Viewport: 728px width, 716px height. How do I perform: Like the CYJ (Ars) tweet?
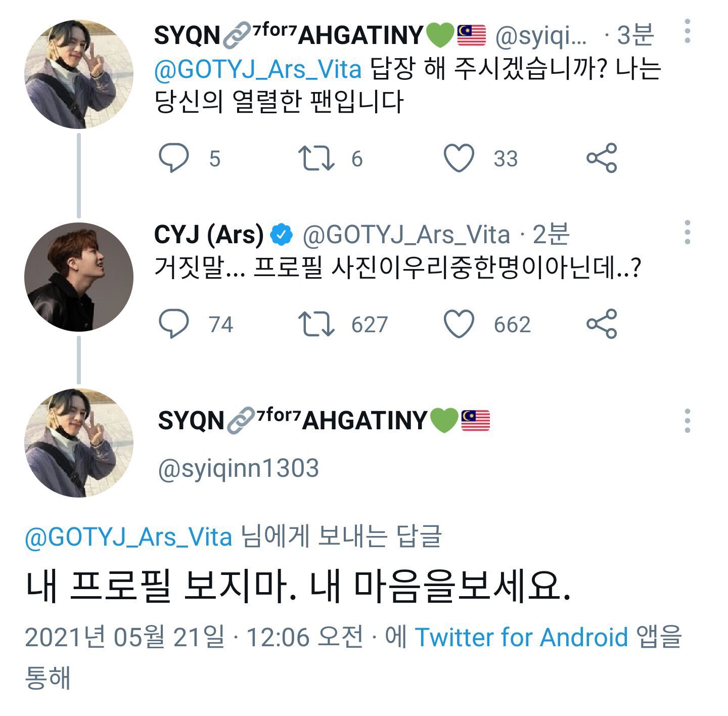(x=459, y=324)
